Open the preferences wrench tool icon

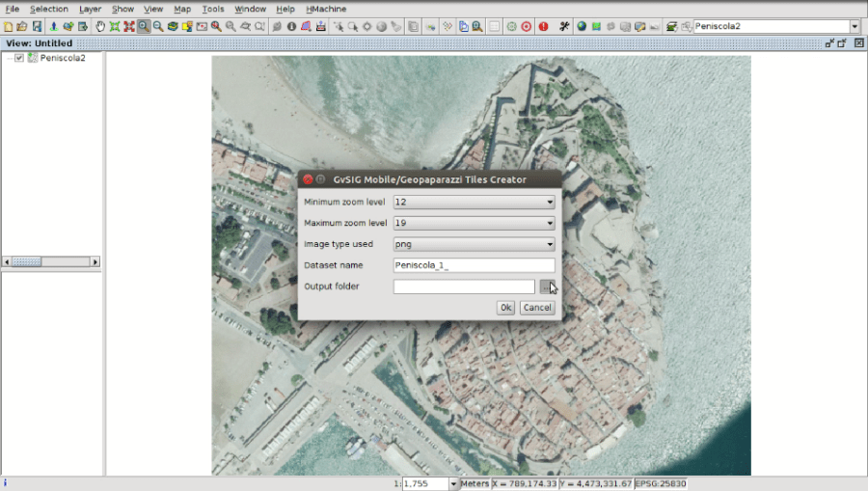click(x=564, y=26)
